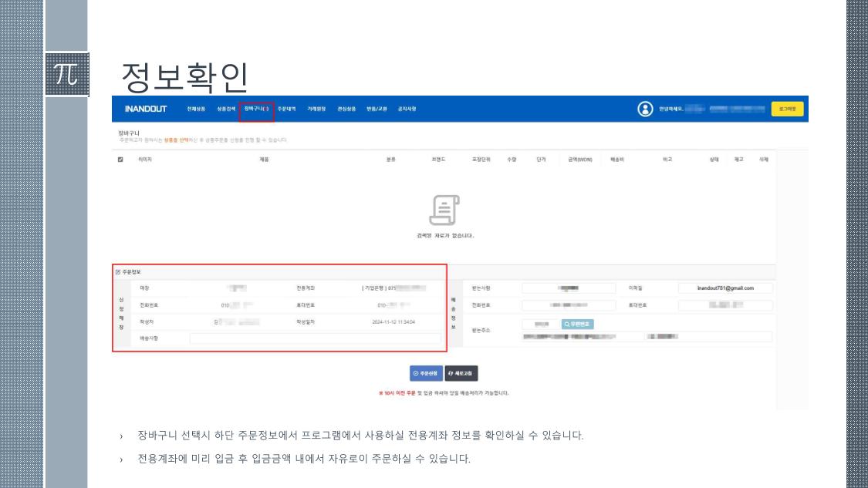The height and width of the screenshot is (488, 868).
Task: Click the 제품 column header
Action: click(x=264, y=160)
